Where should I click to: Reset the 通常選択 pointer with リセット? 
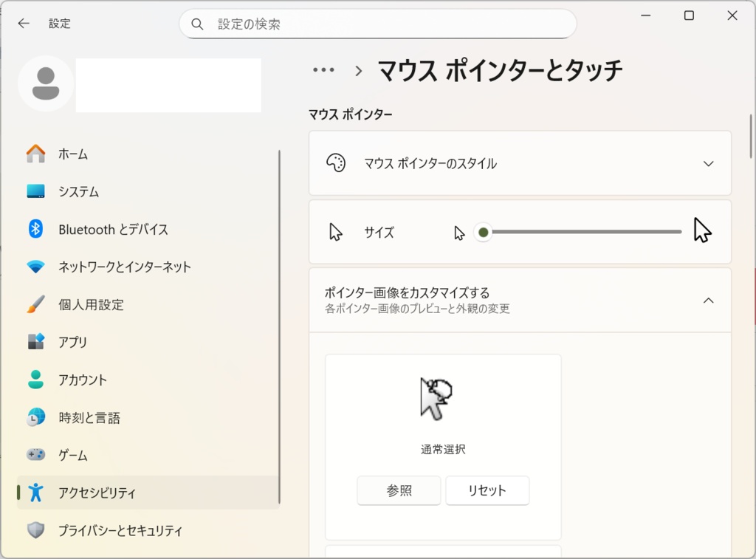(x=487, y=490)
